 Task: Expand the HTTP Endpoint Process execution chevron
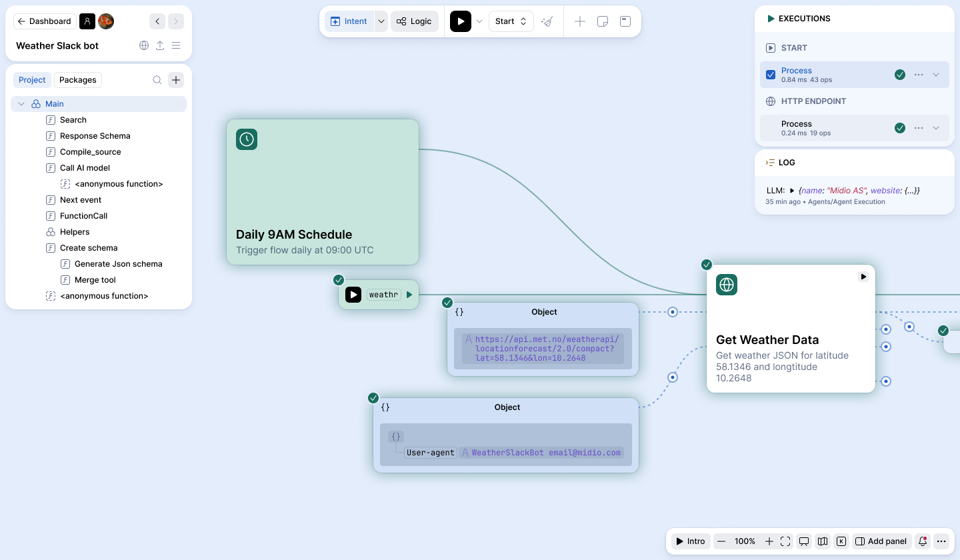click(x=936, y=128)
